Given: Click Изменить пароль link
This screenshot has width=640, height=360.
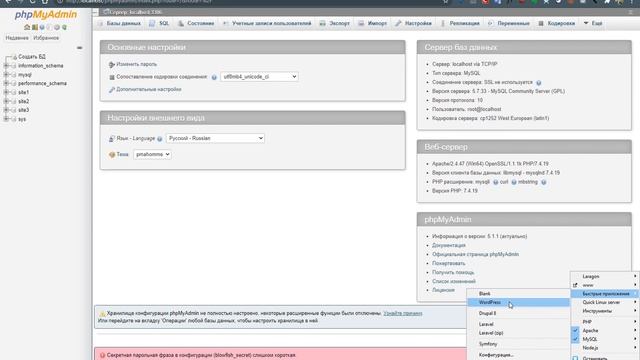Looking at the screenshot, I should [x=137, y=64].
